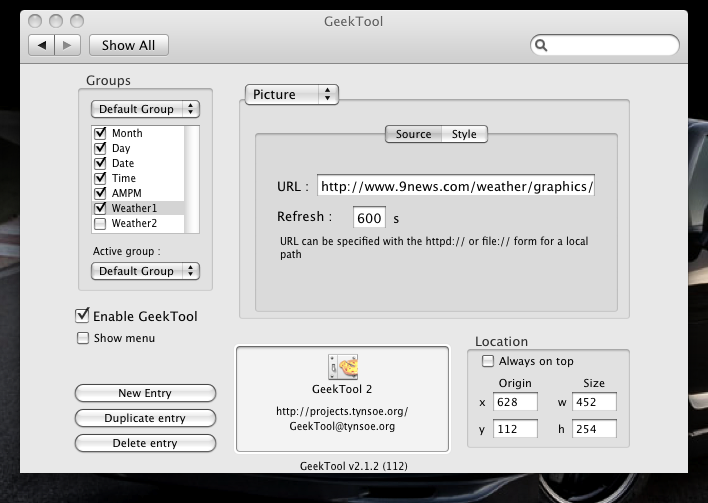
Task: Enable the Always on top checkbox
Action: (488, 361)
